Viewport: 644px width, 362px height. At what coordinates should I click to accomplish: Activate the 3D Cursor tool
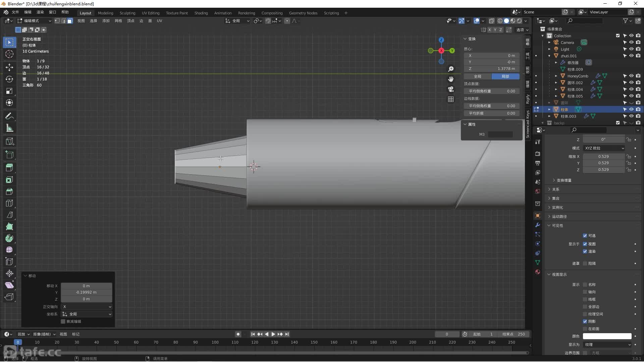9,54
